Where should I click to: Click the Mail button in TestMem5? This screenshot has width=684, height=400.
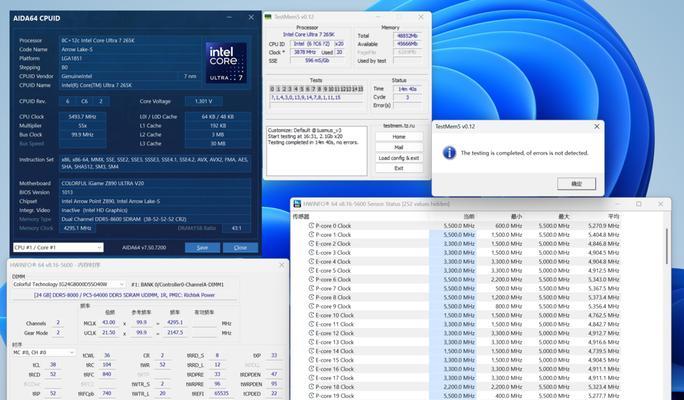(x=399, y=147)
